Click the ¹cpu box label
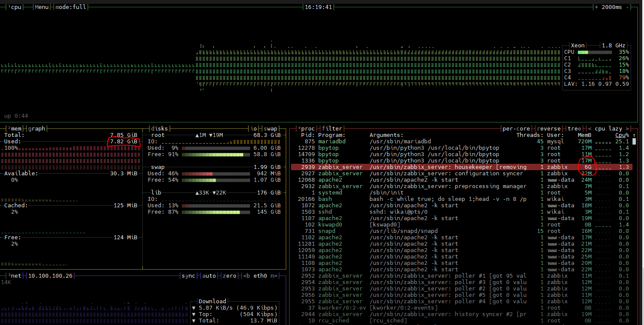Screen dimensions: 644x325 pyautogui.click(x=15, y=6)
